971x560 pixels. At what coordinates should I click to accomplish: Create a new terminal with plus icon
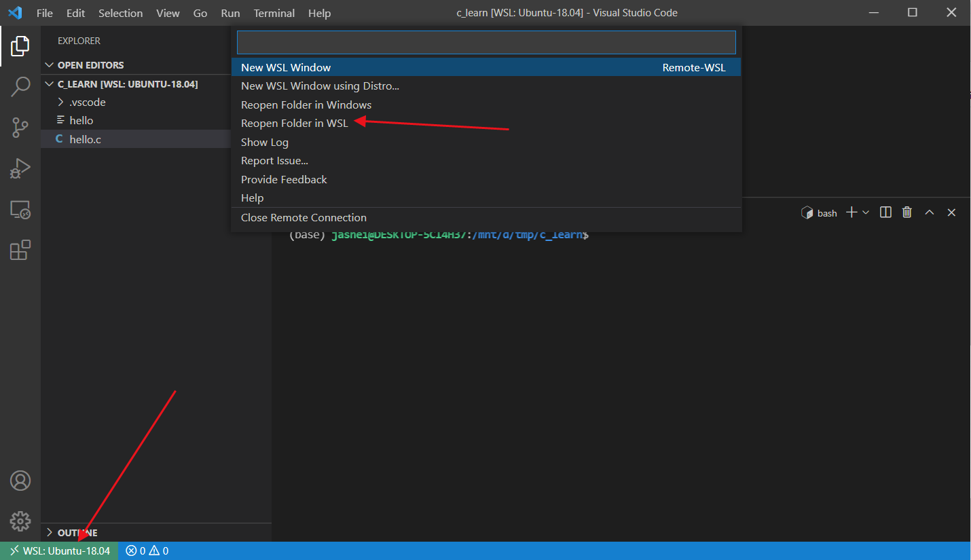[x=851, y=212]
